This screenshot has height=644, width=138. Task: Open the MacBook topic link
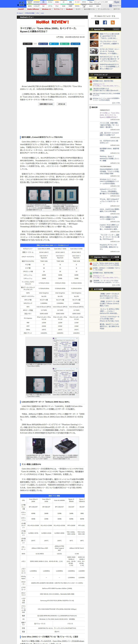69,9
